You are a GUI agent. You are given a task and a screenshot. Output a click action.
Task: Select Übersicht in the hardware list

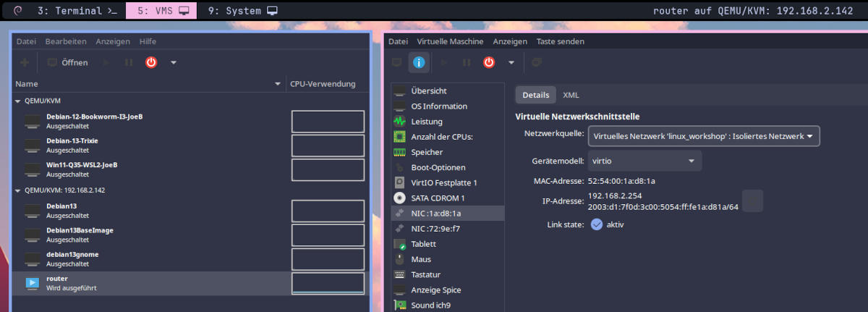click(447, 91)
